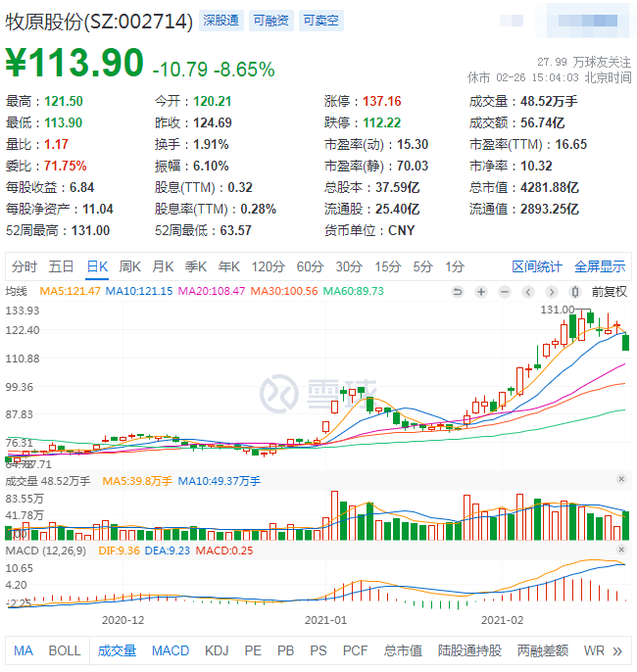Switch to the 5分 chart tab

pyautogui.click(x=422, y=266)
